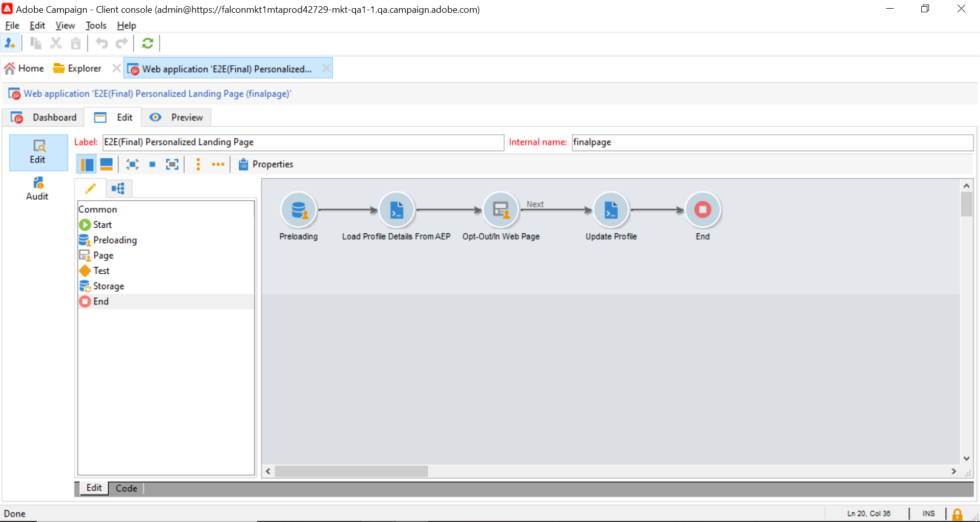Open the Edit menu

click(37, 26)
